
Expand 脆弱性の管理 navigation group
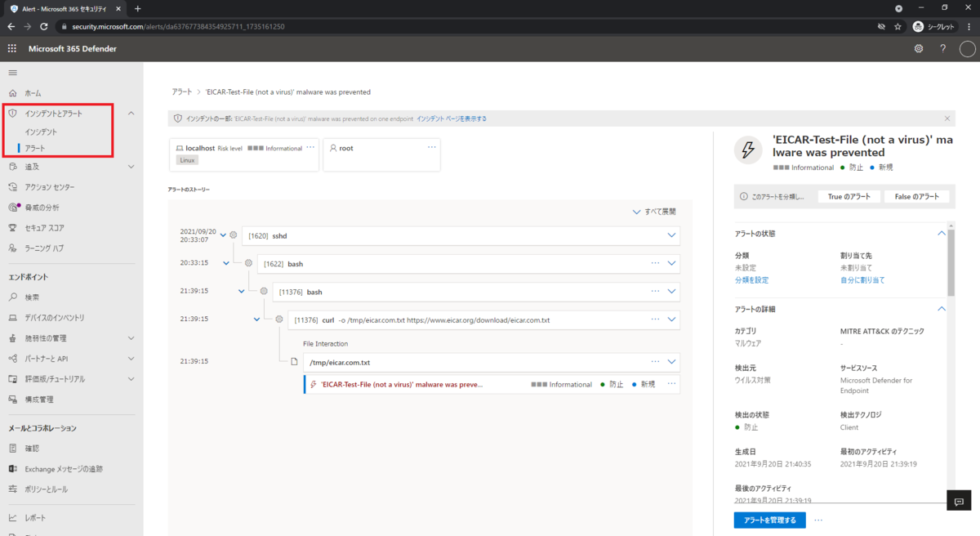(x=132, y=338)
